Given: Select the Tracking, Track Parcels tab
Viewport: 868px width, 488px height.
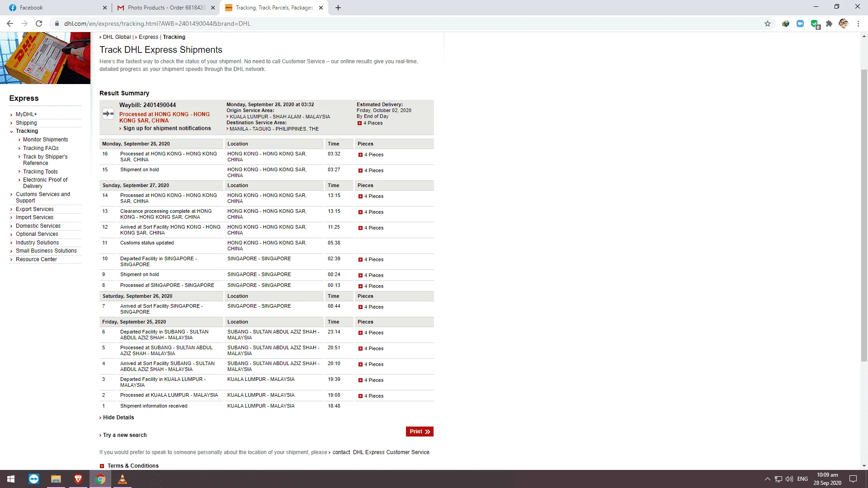Looking at the screenshot, I should (x=274, y=8).
